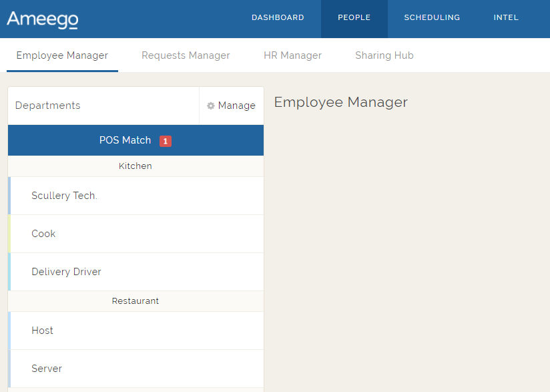Image resolution: width=550 pixels, height=392 pixels.
Task: Choose the Delivery Driver position
Action: click(x=66, y=272)
